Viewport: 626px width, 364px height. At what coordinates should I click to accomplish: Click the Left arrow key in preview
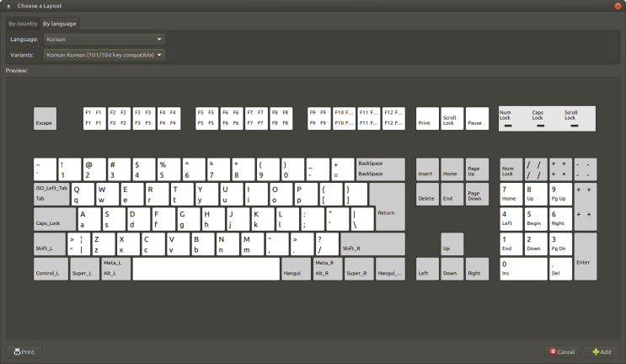pos(427,269)
